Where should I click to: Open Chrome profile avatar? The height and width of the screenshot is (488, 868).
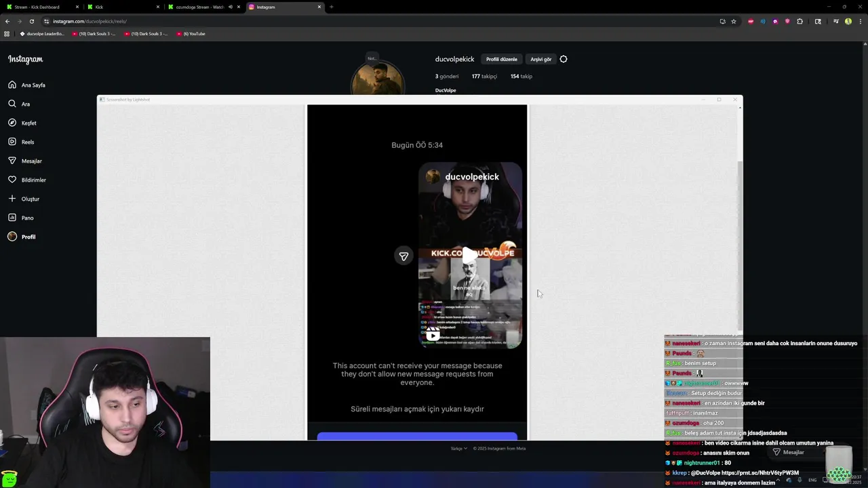click(x=848, y=21)
